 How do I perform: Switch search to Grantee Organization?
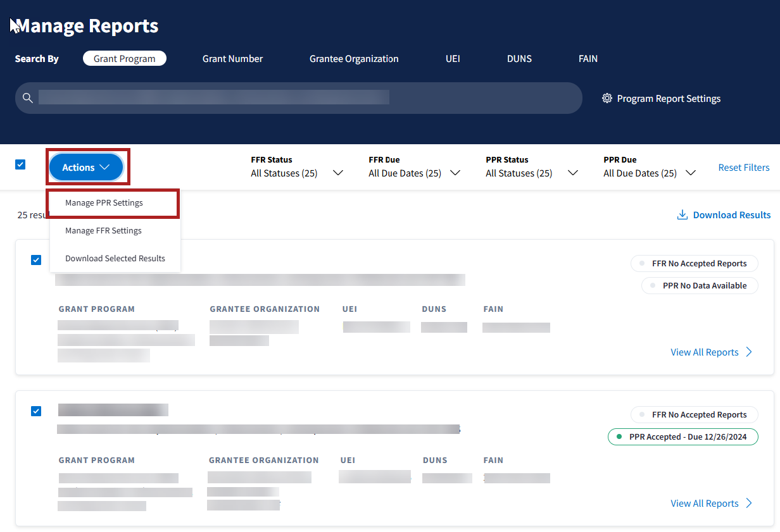(354, 59)
